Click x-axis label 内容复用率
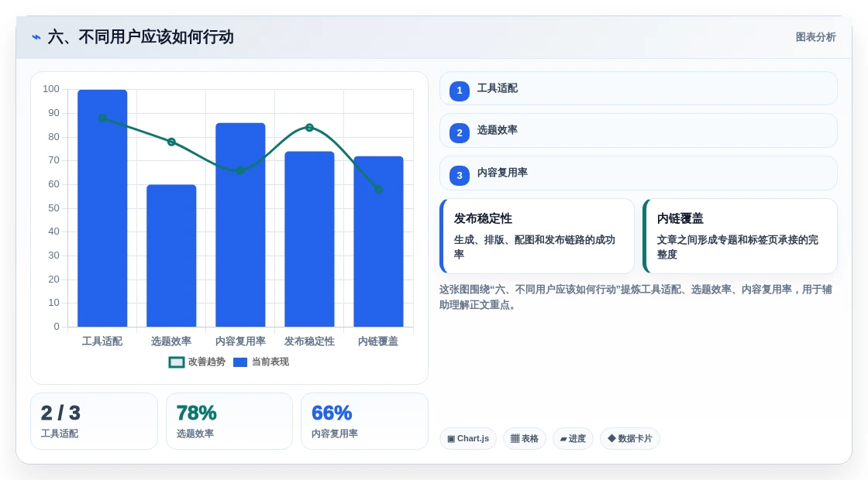The width and height of the screenshot is (868, 480). tap(240, 341)
